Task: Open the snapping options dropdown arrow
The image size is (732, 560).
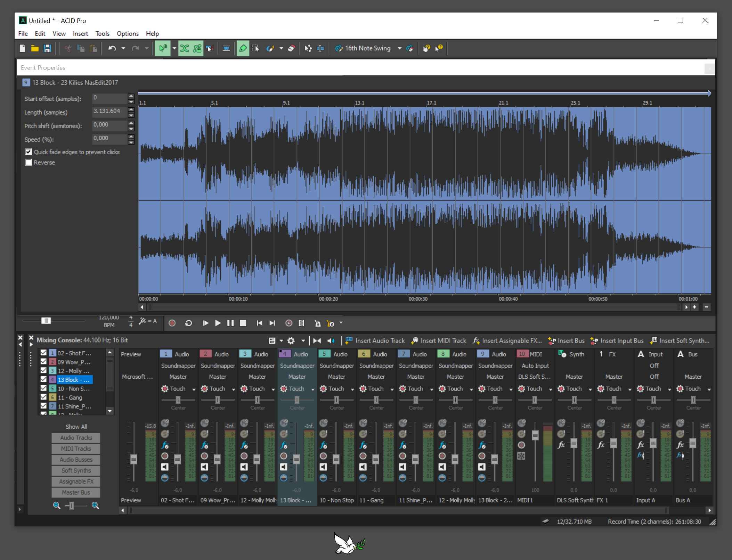Action: coord(174,48)
